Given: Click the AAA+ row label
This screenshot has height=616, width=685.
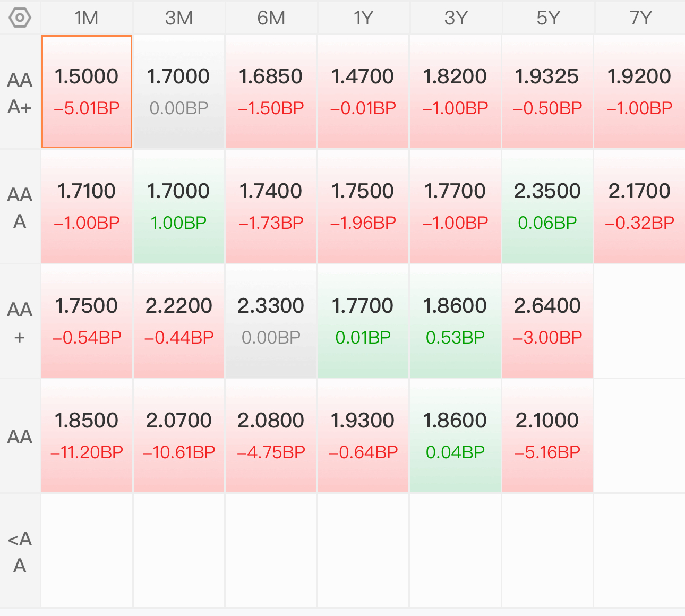Looking at the screenshot, I should coord(20,93).
